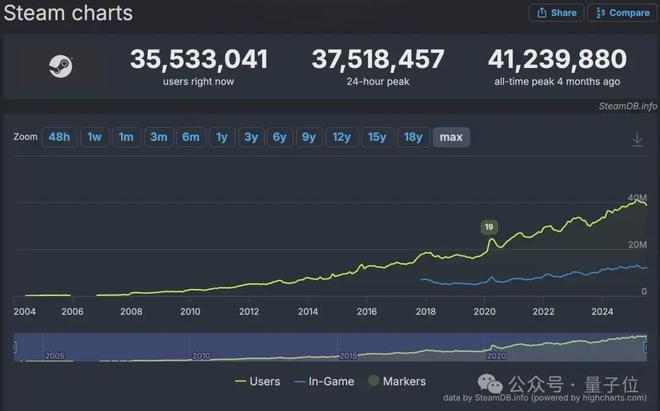
Task: Click the 2012 x-axis label
Action: point(249,312)
